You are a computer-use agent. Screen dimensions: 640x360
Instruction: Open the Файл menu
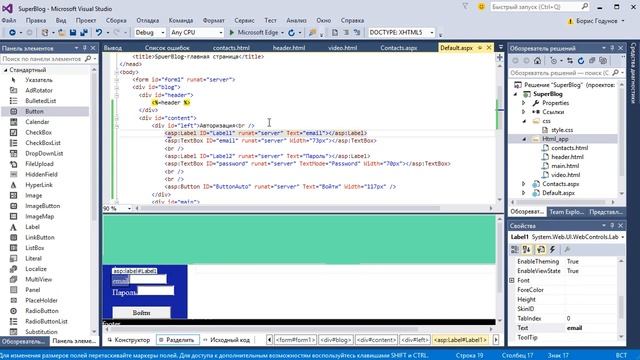click(9, 20)
